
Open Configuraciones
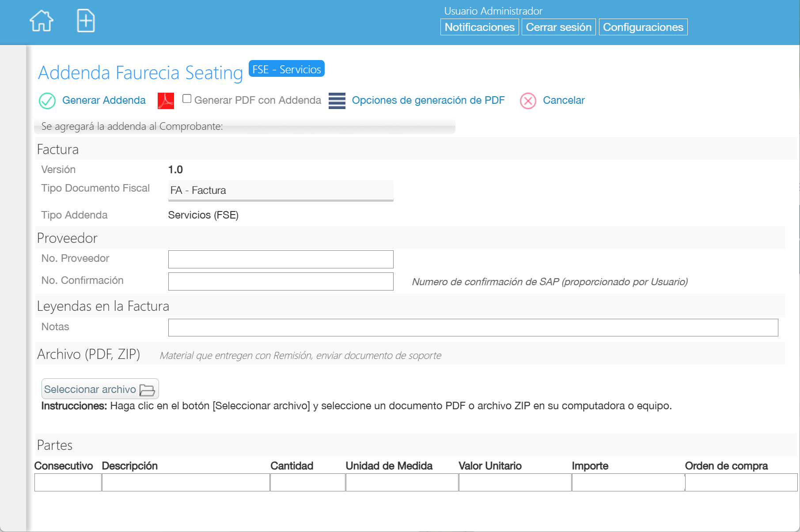coord(643,27)
